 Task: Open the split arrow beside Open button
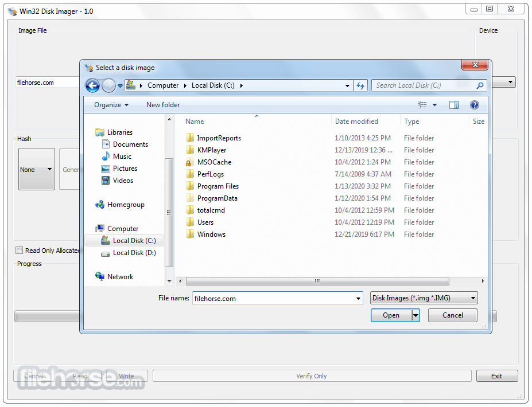415,315
